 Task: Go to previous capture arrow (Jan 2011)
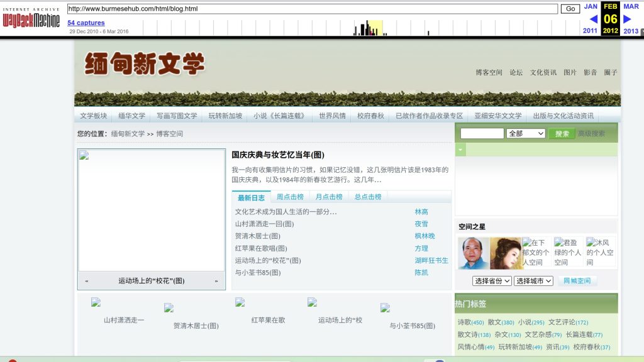click(593, 19)
